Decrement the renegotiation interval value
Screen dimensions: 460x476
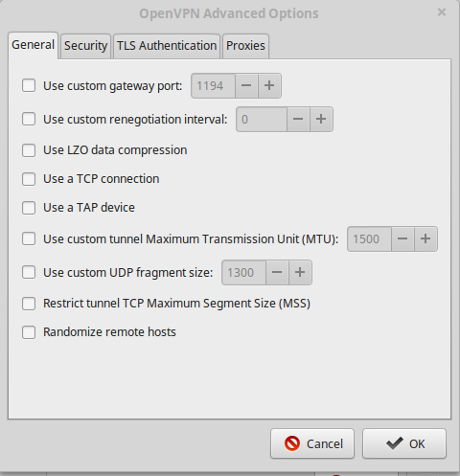coord(298,119)
